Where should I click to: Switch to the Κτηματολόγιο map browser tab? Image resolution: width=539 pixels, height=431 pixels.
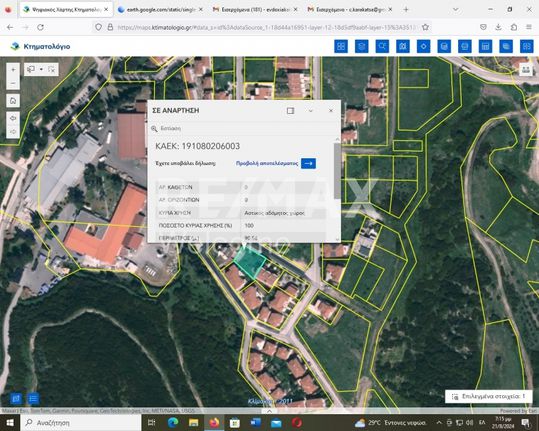(65, 10)
